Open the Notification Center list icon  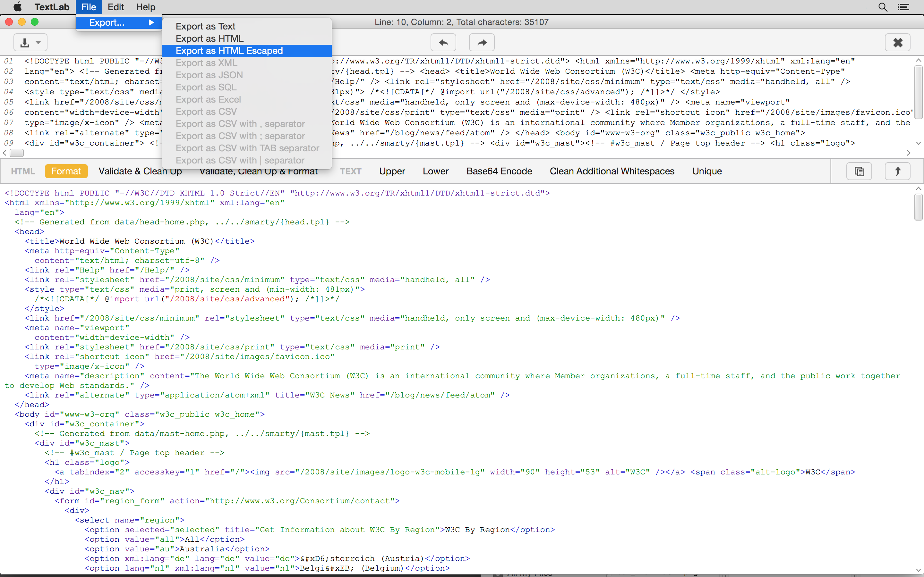tap(903, 7)
